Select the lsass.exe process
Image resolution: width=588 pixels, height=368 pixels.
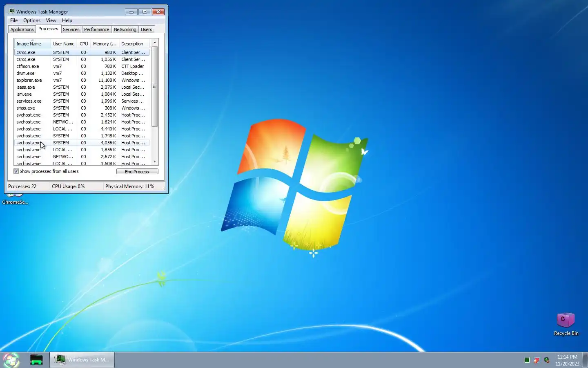pyautogui.click(x=82, y=87)
